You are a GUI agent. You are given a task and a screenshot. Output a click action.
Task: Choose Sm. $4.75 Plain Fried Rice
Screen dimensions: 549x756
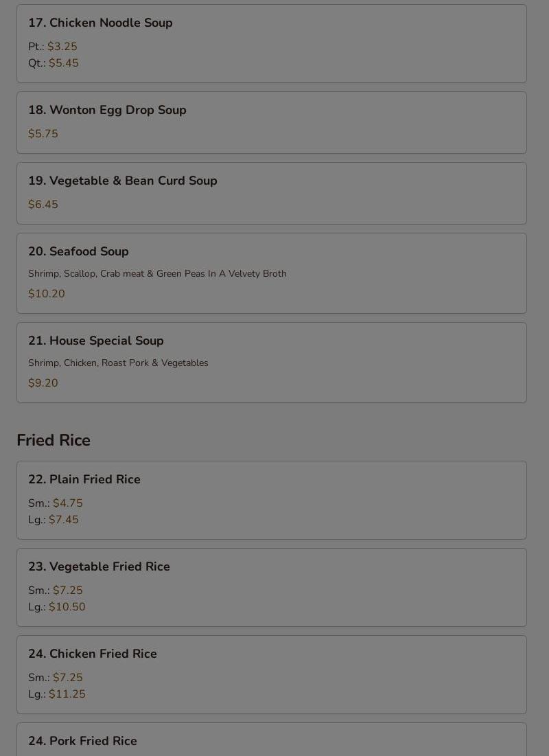tap(56, 503)
